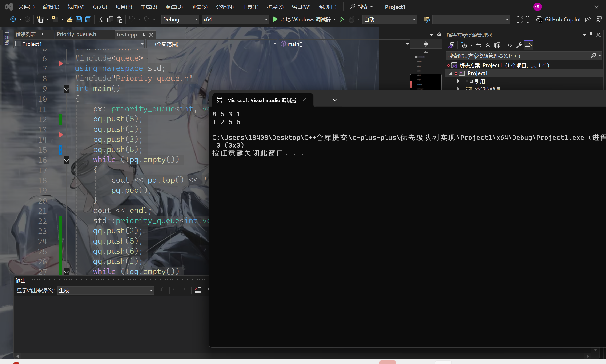This screenshot has height=364, width=606.
Task: Click the Save All icon
Action: coord(88,19)
